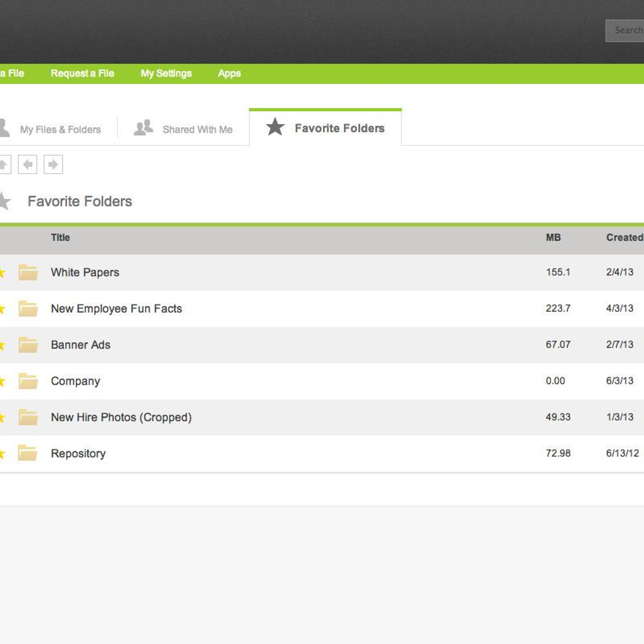Image resolution: width=644 pixels, height=644 pixels.
Task: Click the star icon in Favorite Folders tab
Action: (275, 127)
